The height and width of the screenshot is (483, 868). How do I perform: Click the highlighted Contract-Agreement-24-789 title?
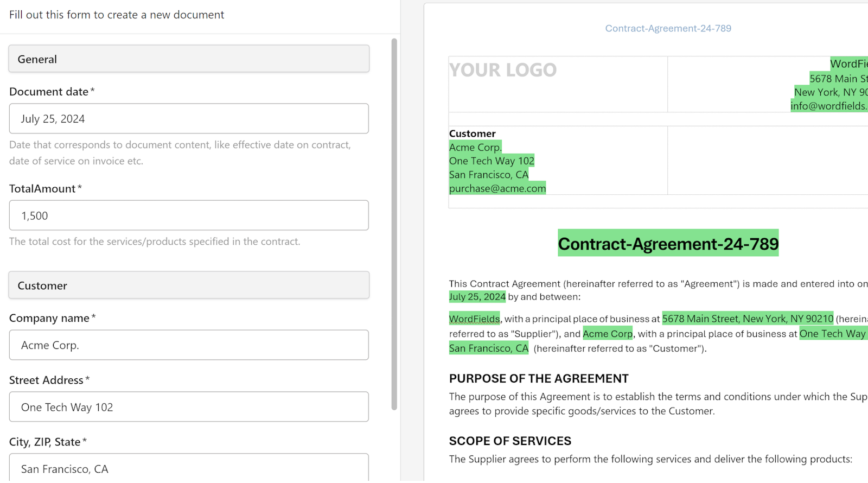click(668, 244)
